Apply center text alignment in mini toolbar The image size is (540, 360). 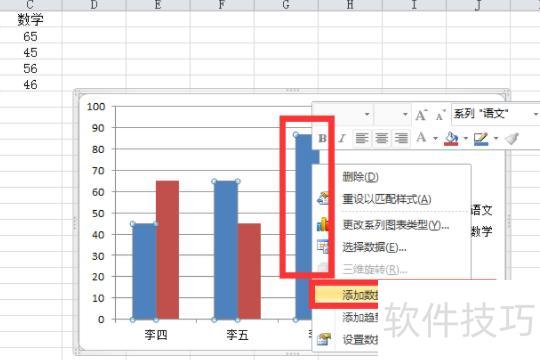pos(382,138)
